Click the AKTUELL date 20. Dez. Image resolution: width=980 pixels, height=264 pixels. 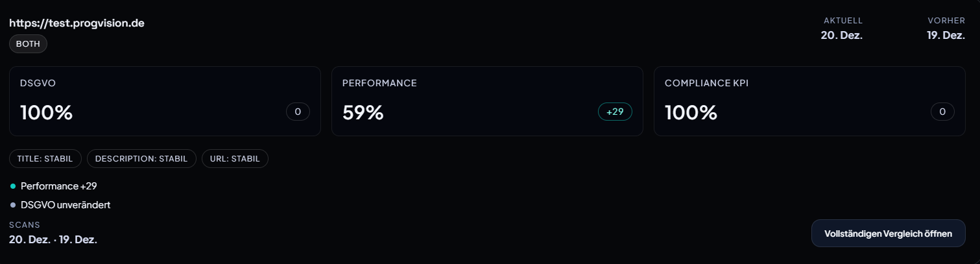[841, 35]
